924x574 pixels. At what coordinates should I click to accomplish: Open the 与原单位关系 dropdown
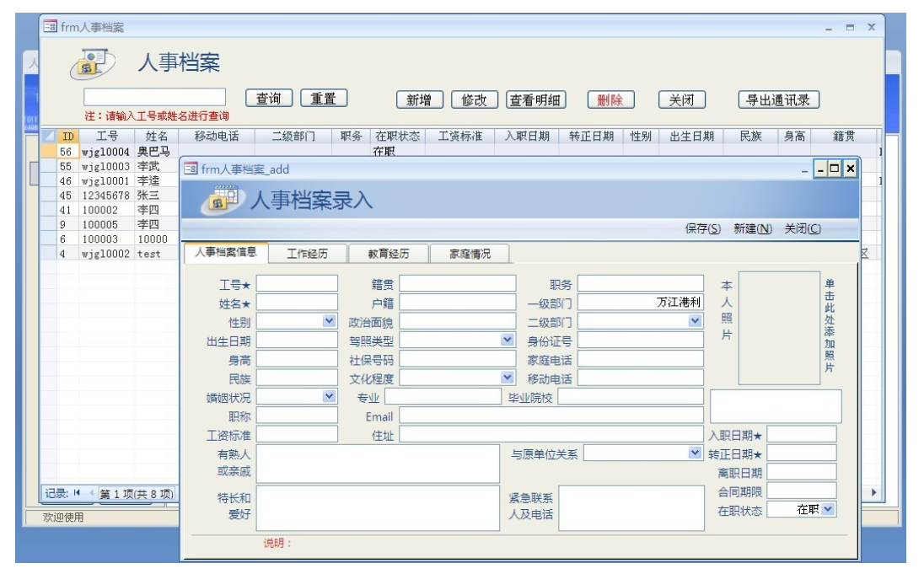click(x=695, y=453)
